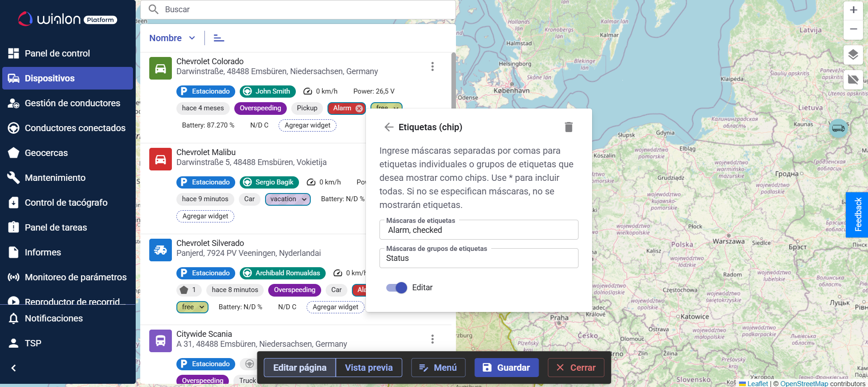Click the sort order icon next to Nombre

(x=219, y=38)
